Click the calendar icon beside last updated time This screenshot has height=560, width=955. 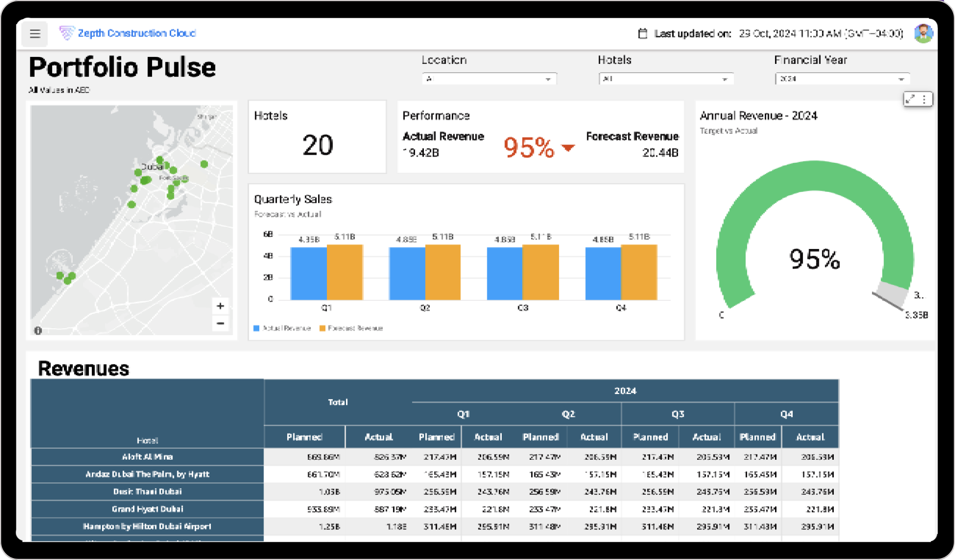643,33
